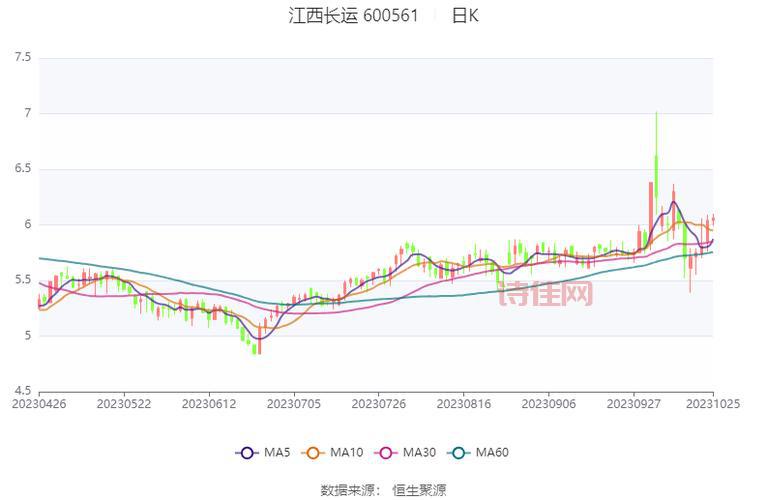Toggle the MA5 legend series
The width and height of the screenshot is (767, 500).
(263, 453)
